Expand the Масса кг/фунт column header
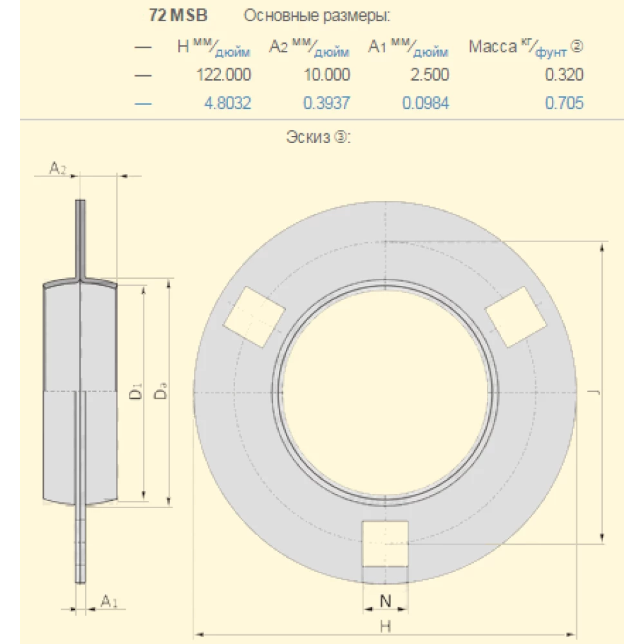 point(515,45)
